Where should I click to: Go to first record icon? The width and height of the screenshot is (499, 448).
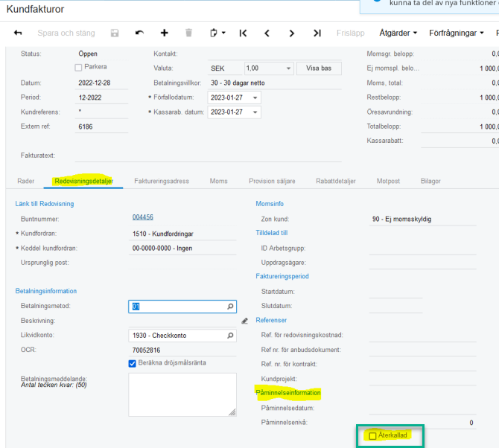click(243, 33)
